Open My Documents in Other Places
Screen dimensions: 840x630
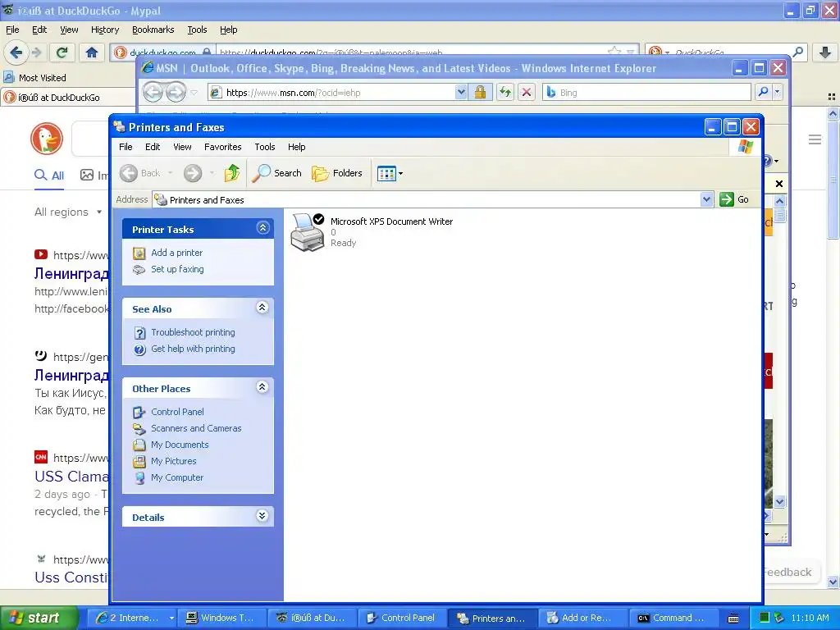pyautogui.click(x=180, y=445)
